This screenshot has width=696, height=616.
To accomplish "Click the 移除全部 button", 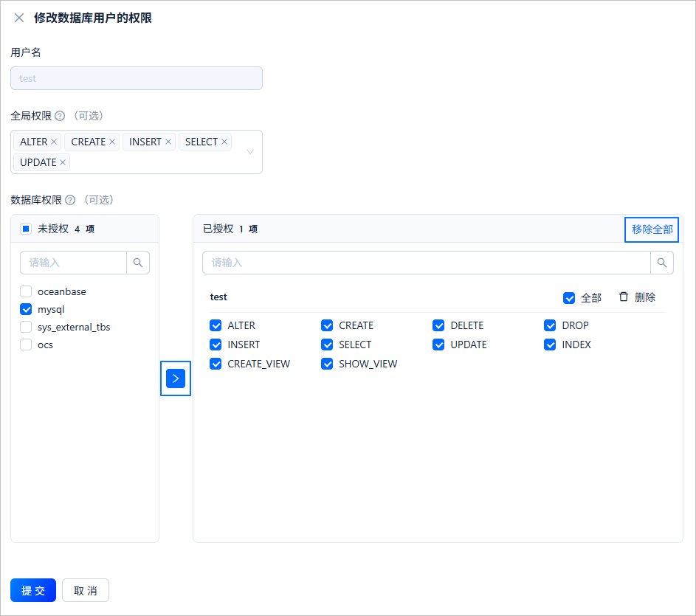I will (x=651, y=229).
